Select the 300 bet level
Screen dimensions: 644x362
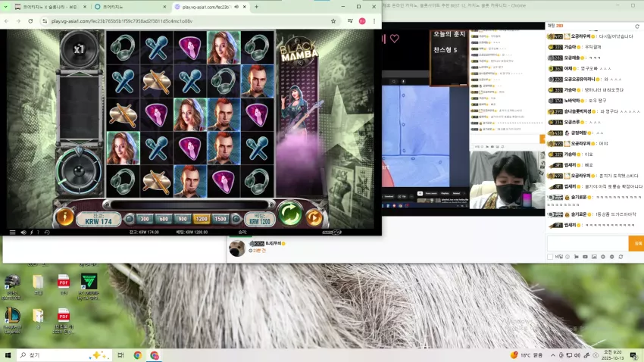point(145,219)
